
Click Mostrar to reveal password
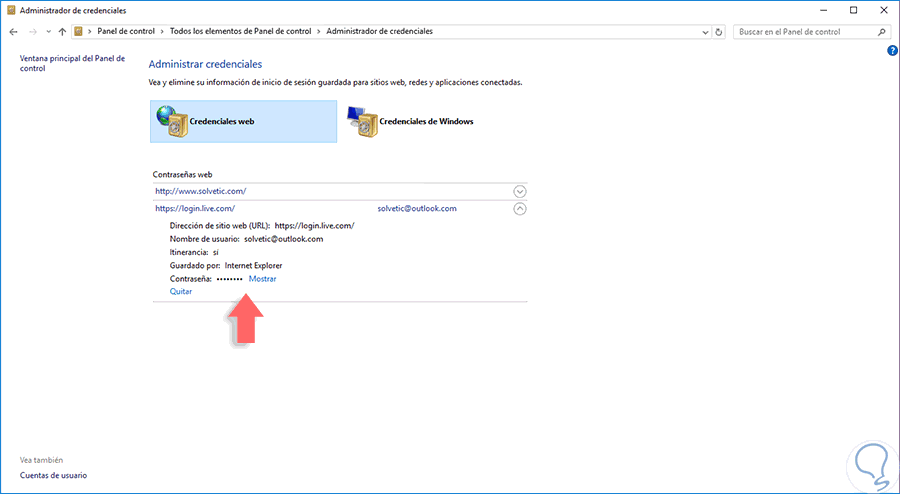pyautogui.click(x=262, y=279)
